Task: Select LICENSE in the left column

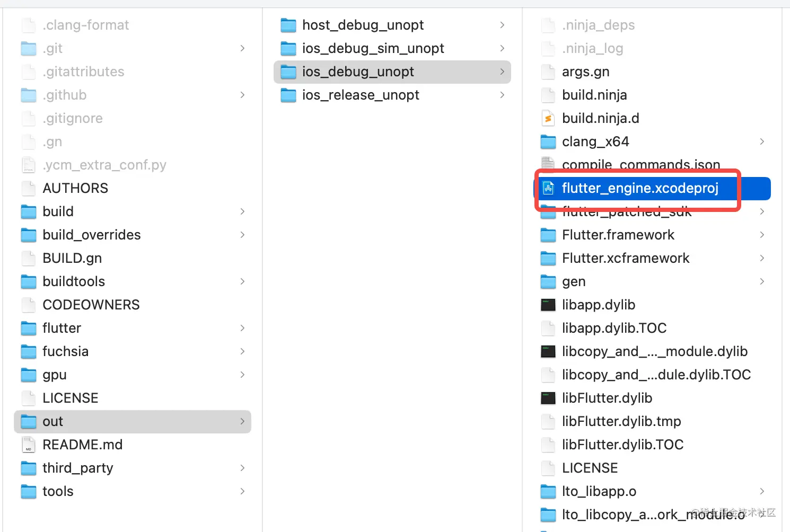Action: [71, 398]
